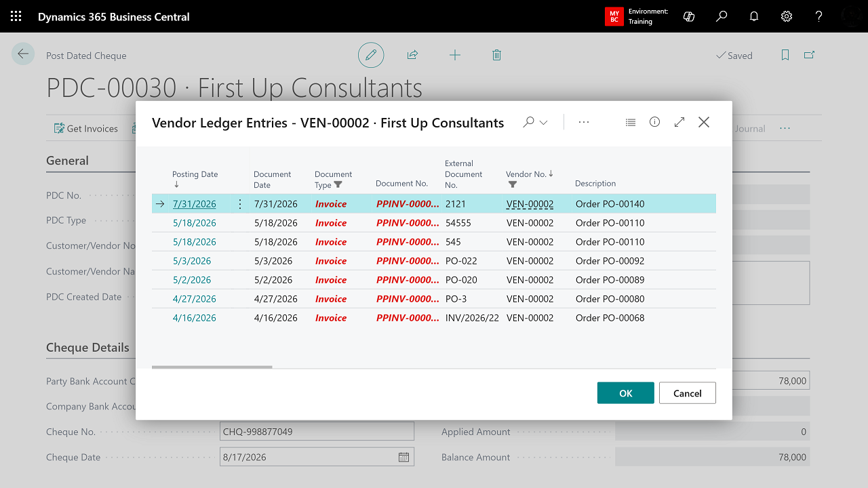
Task: Open posting date 5/3/2026 link
Action: click(x=192, y=261)
